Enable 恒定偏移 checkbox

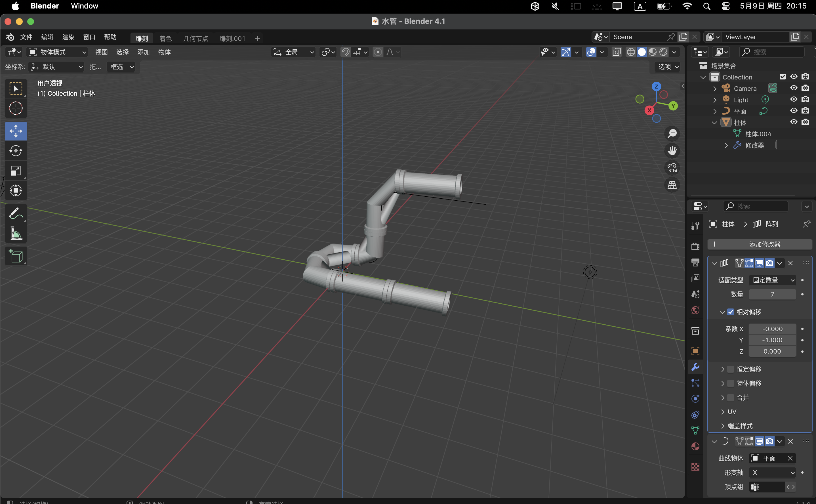click(x=731, y=369)
